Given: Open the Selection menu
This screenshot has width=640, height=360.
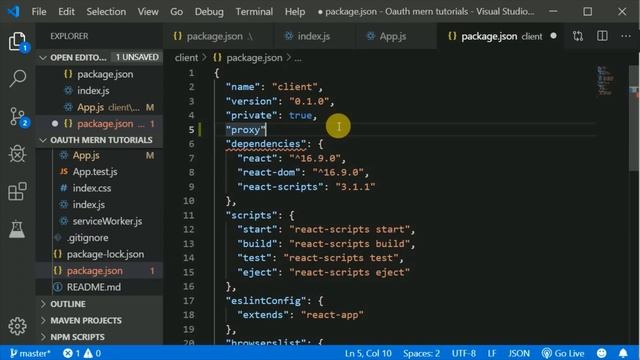Looking at the screenshot, I should tap(106, 11).
